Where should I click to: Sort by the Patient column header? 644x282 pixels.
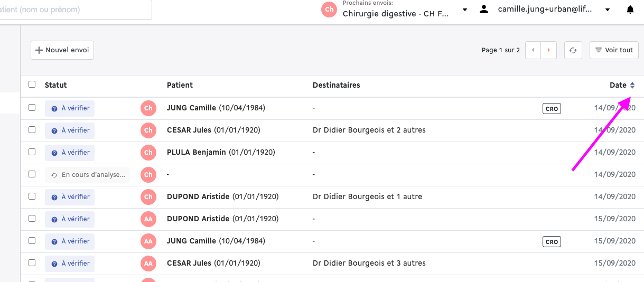point(180,85)
